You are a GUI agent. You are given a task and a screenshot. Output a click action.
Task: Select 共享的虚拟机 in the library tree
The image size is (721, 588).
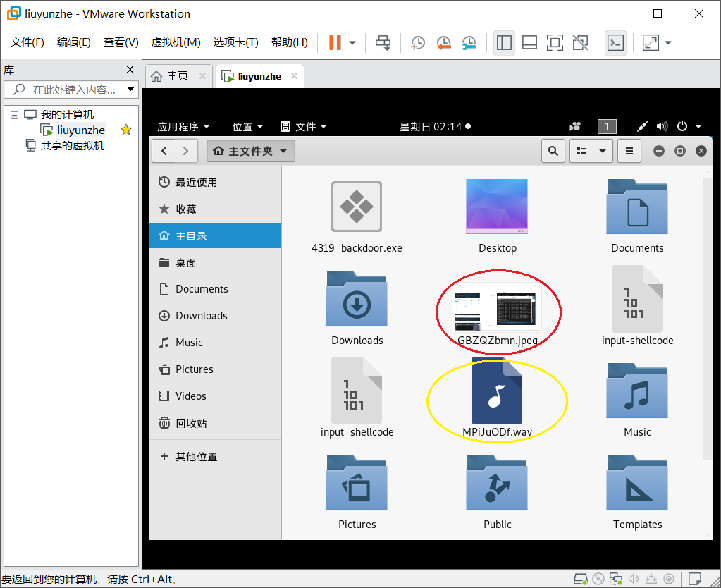[72, 146]
